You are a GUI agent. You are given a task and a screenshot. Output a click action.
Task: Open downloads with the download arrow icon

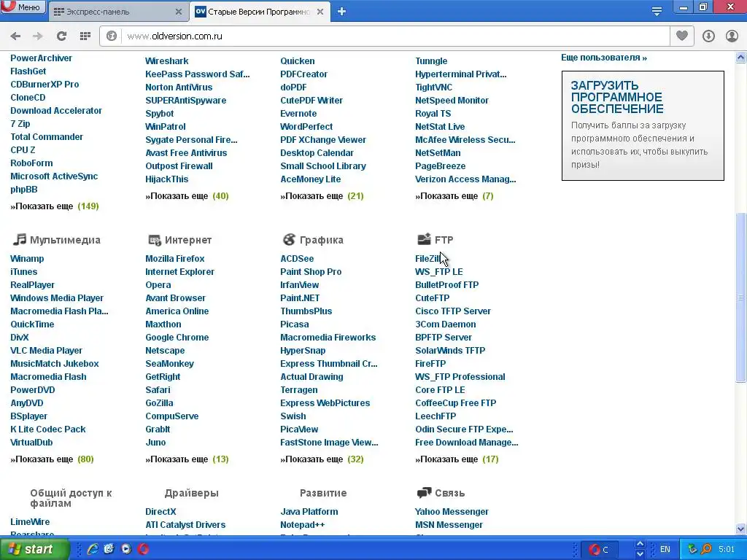[708, 36]
